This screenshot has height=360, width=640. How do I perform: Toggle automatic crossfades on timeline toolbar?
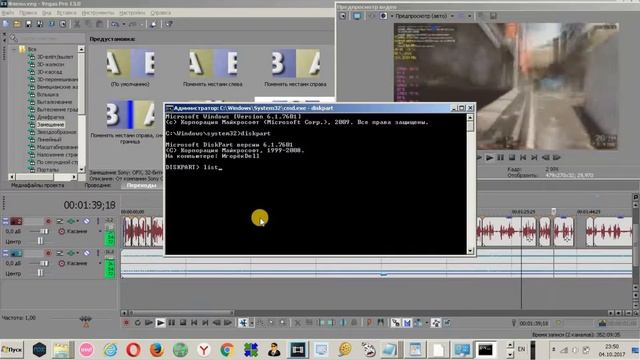pos(407,323)
